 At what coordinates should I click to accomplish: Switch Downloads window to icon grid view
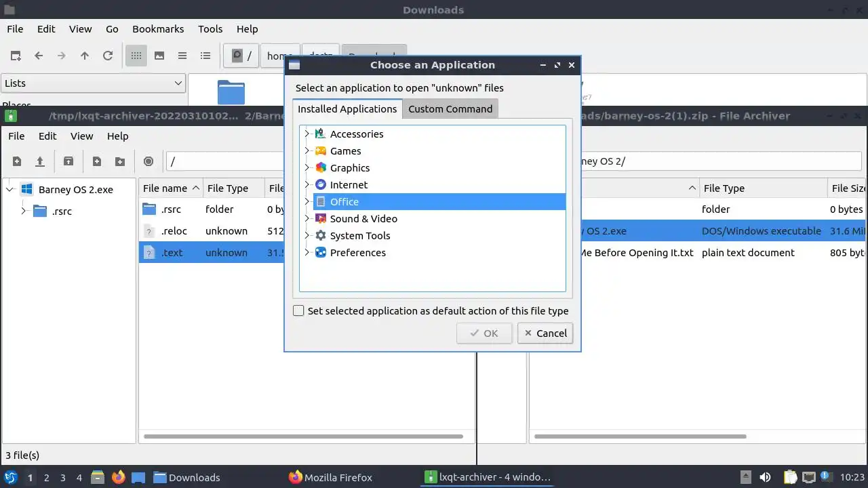click(136, 56)
